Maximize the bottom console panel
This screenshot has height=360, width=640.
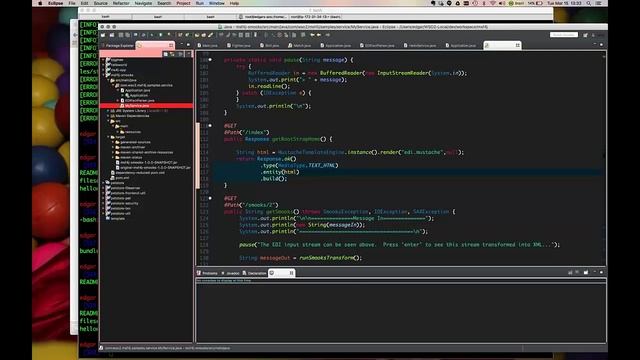(601, 272)
